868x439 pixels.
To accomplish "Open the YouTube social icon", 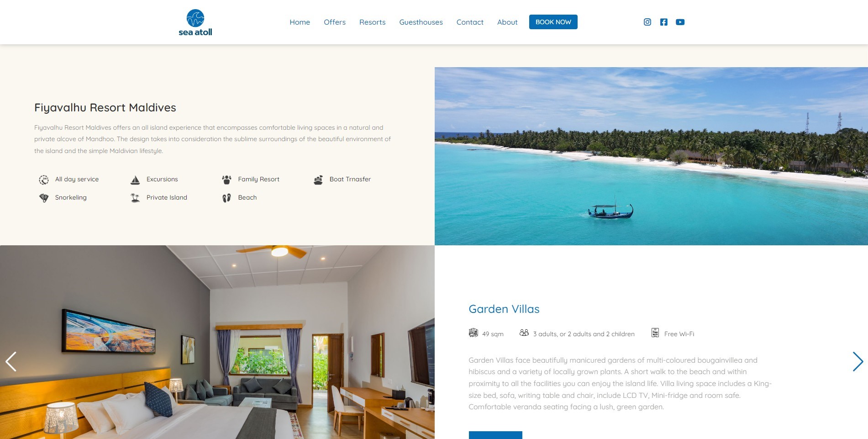I will coord(680,22).
